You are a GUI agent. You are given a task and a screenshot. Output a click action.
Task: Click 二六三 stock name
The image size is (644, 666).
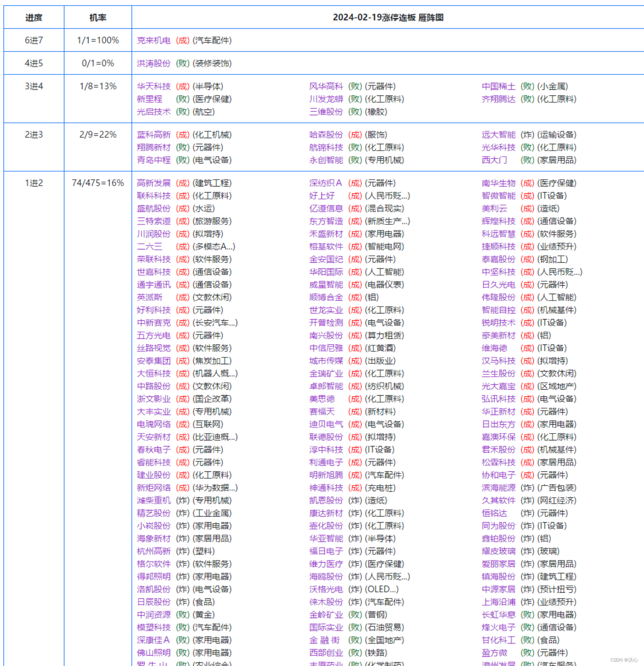(149, 247)
